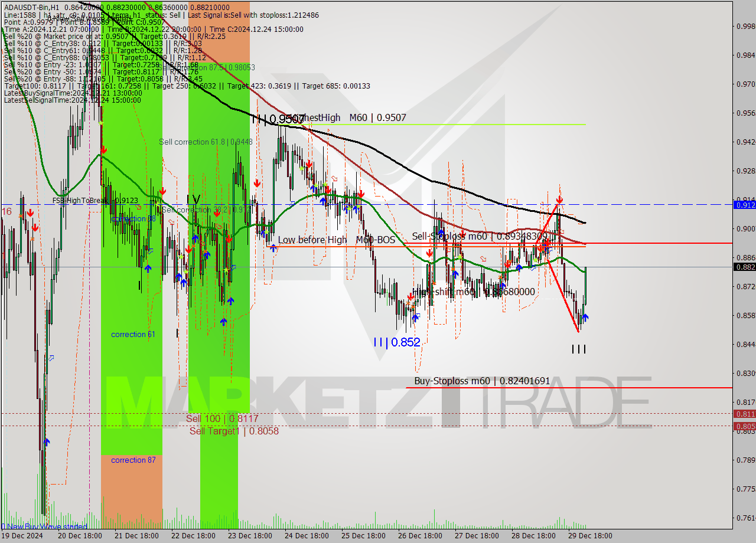This screenshot has width=756, height=543.
Task: Click the red '16' label at left
Action: 6,211
